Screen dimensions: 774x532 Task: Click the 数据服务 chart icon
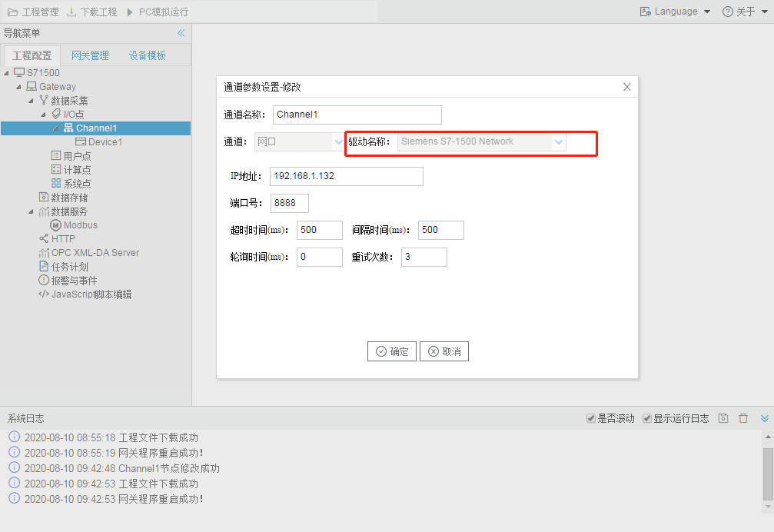(44, 211)
